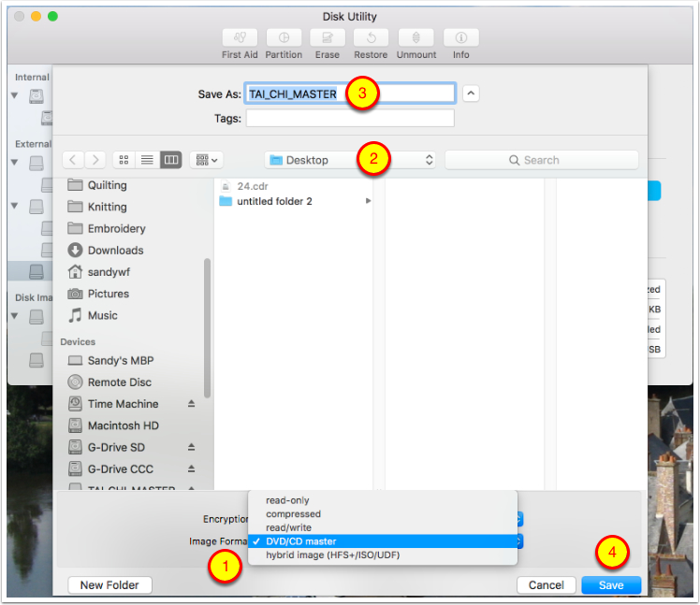Go back with the left arrow button
700x605 pixels.
coord(73,160)
